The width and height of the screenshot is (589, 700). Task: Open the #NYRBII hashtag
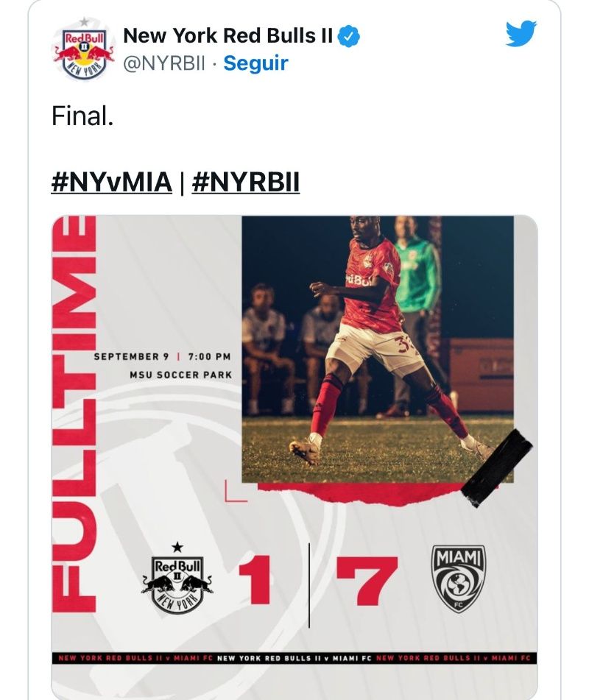coord(246,182)
